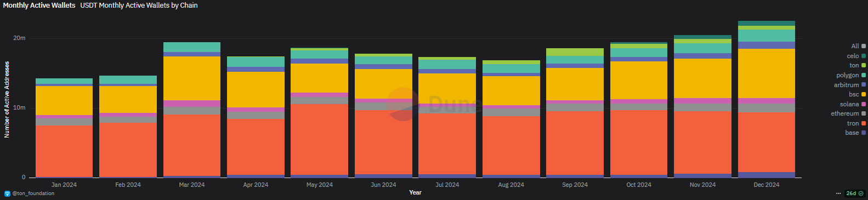
Task: Click the tron segment of May 2024 bar
Action: click(319, 139)
